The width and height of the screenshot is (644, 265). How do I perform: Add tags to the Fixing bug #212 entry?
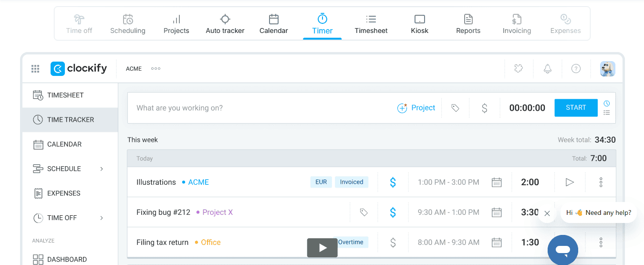pyautogui.click(x=364, y=212)
